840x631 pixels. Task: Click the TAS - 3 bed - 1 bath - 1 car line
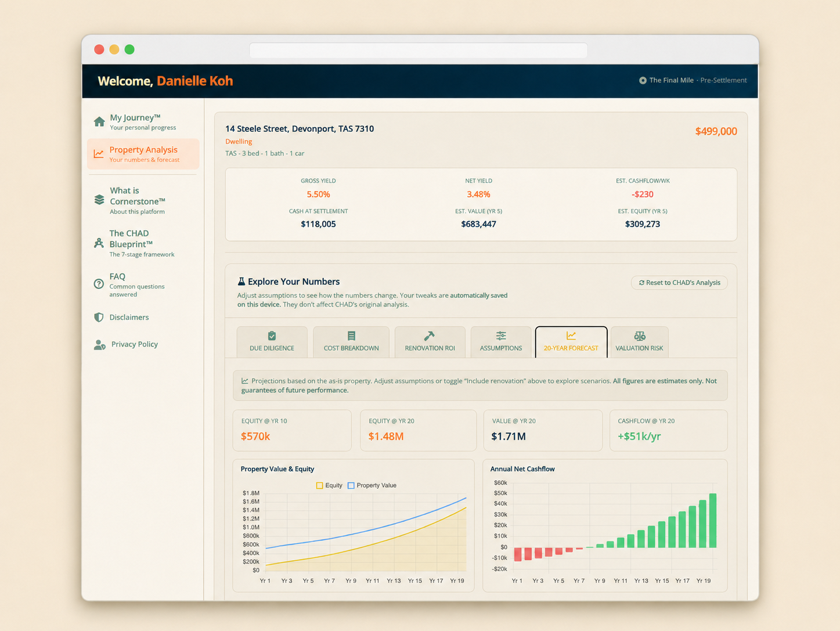(265, 153)
